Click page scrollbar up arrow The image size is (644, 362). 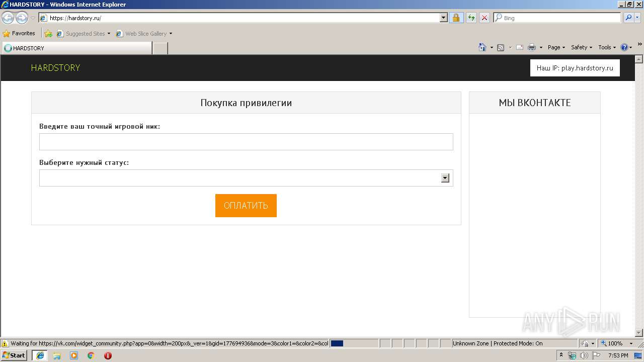[639, 59]
